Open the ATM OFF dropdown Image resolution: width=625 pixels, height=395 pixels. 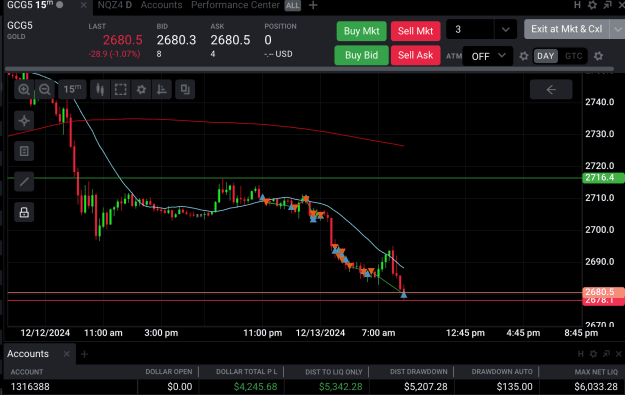(x=487, y=56)
